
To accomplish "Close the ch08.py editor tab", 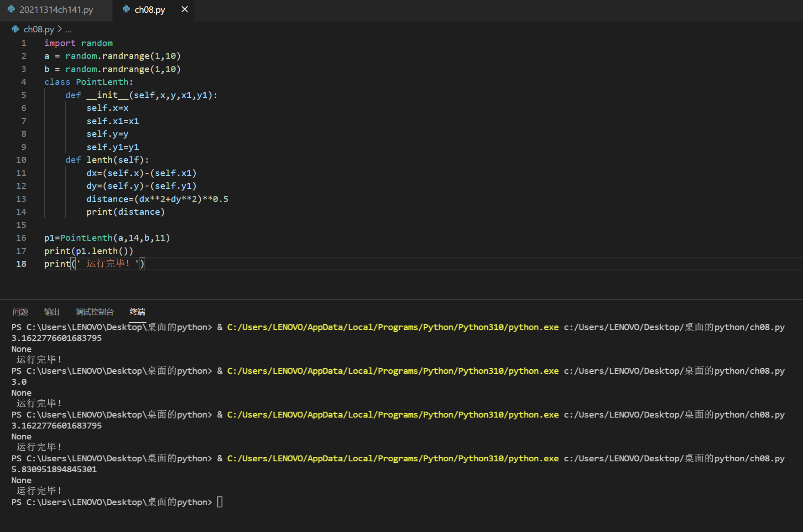I will [184, 10].
